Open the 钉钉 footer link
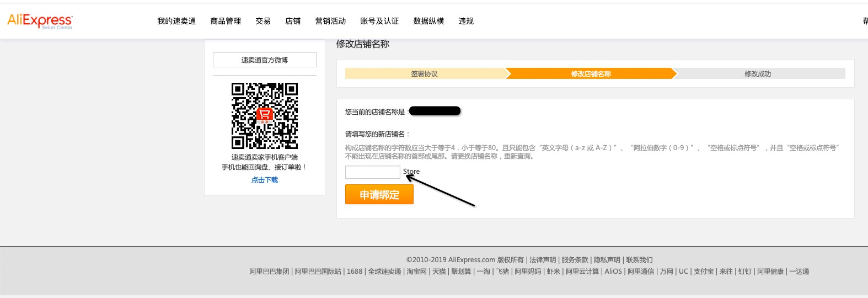The image size is (868, 298). pyautogui.click(x=745, y=272)
